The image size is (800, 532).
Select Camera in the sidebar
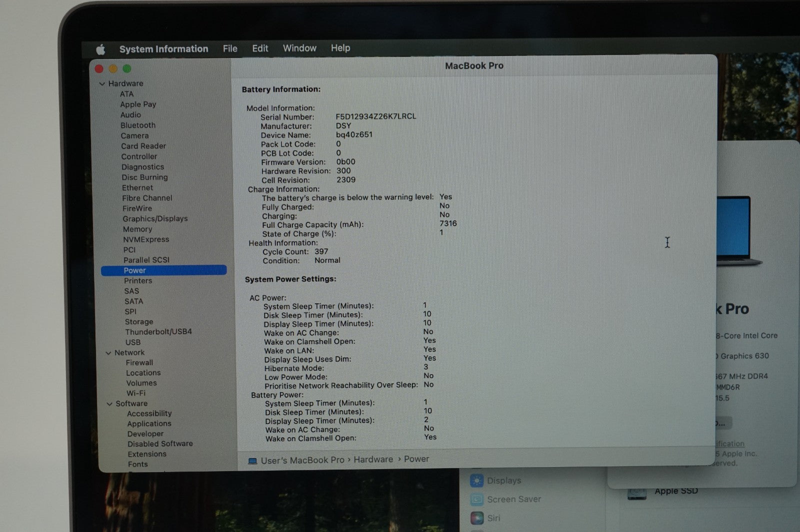[134, 136]
